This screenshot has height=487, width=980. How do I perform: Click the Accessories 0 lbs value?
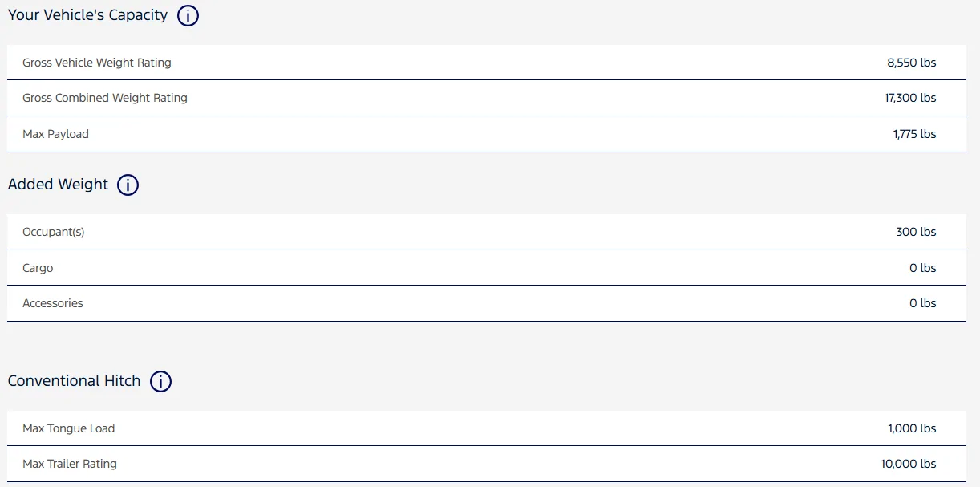pos(923,303)
